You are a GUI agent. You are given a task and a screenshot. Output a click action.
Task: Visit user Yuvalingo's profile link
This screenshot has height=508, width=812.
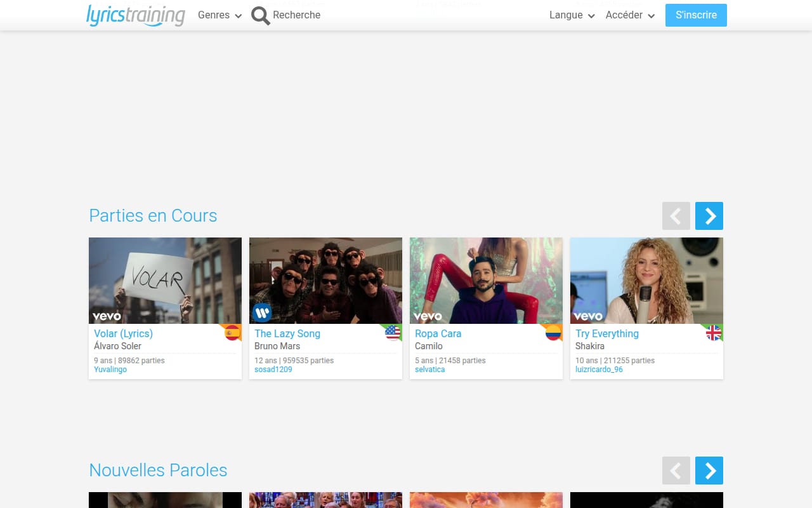tap(110, 370)
